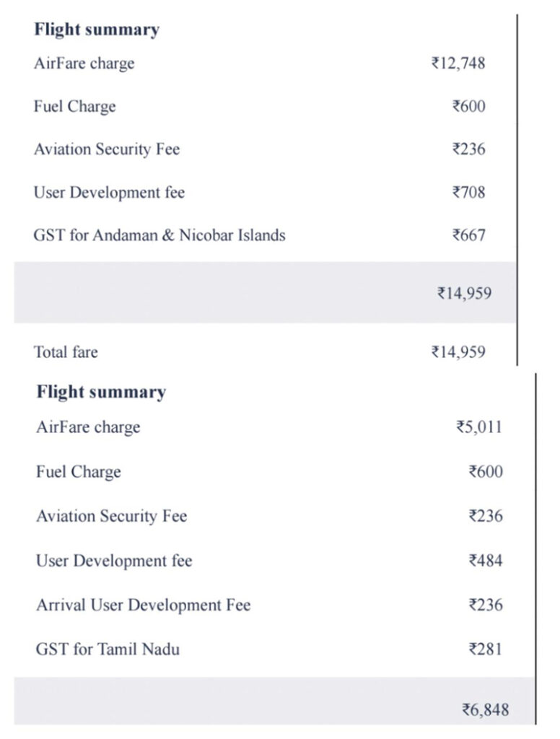Select GST for Andaman & Nicobar Islands
Viewport: 560px width, 739px height.
159,235
